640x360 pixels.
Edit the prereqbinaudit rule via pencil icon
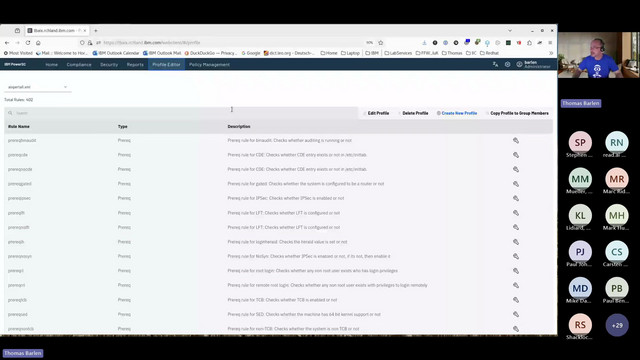pyautogui.click(x=516, y=140)
